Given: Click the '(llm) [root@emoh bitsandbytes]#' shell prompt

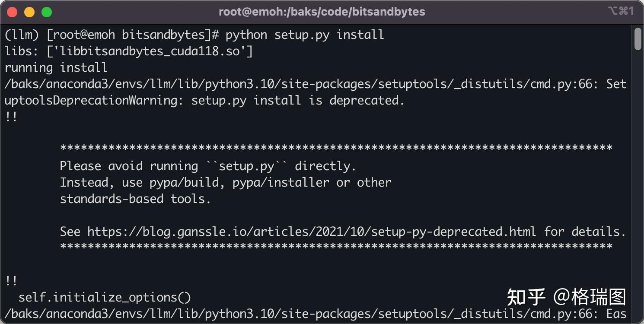Looking at the screenshot, I should 112,35.
